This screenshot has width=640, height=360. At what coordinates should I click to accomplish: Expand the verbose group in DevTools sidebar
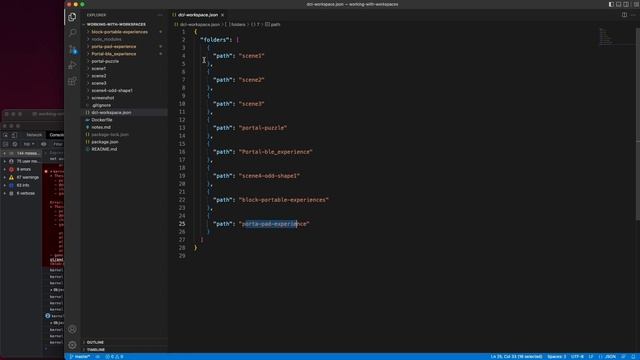(x=22, y=193)
